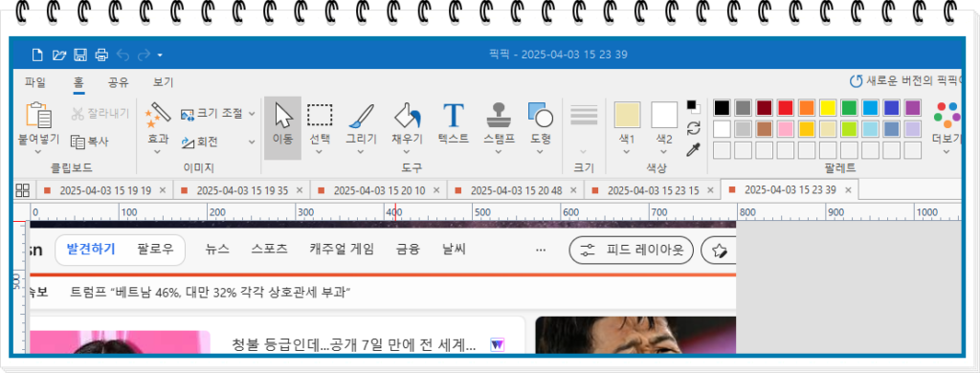Expand the 효과 dropdown arrow
Image resolution: width=980 pixels, height=373 pixels.
[158, 152]
